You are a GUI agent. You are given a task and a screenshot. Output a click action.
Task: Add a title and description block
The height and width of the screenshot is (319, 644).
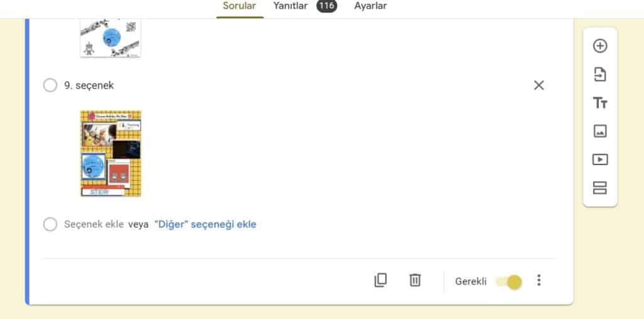pos(600,103)
